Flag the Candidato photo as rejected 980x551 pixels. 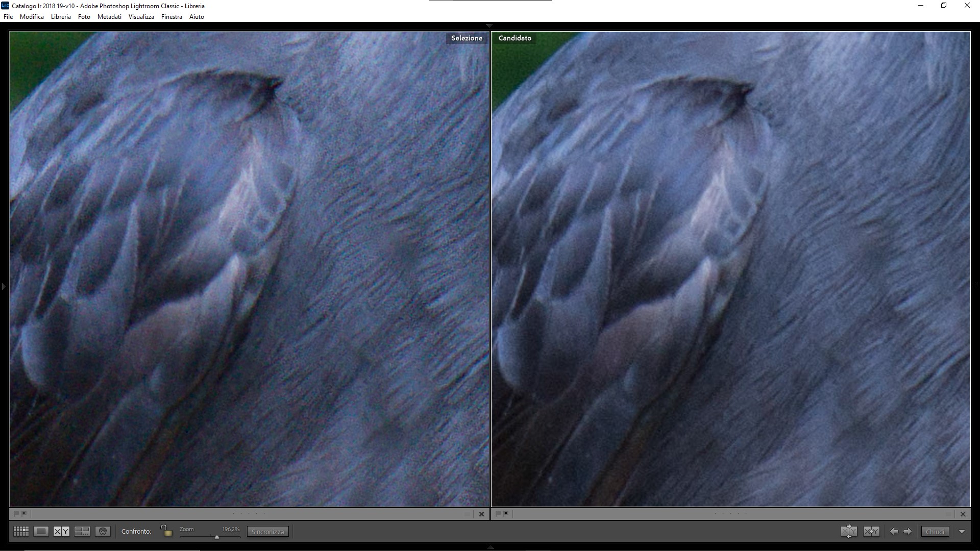pyautogui.click(x=506, y=514)
